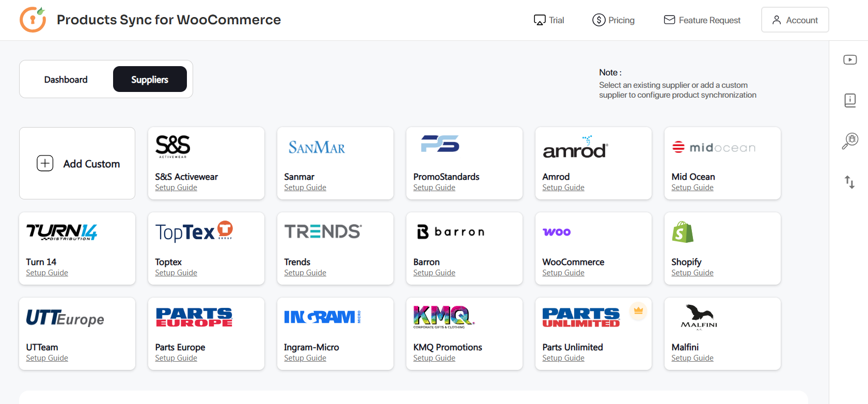Viewport: 868px width, 404px height.
Task: Click the Products Sync orange logo icon
Action: coord(33,20)
